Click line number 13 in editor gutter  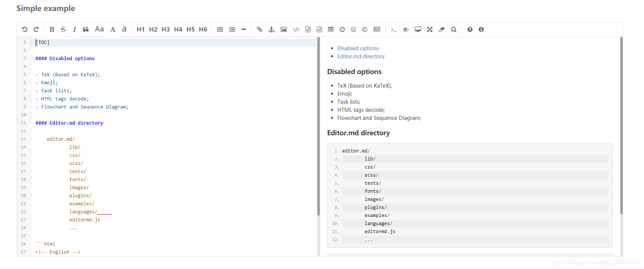pos(23,139)
